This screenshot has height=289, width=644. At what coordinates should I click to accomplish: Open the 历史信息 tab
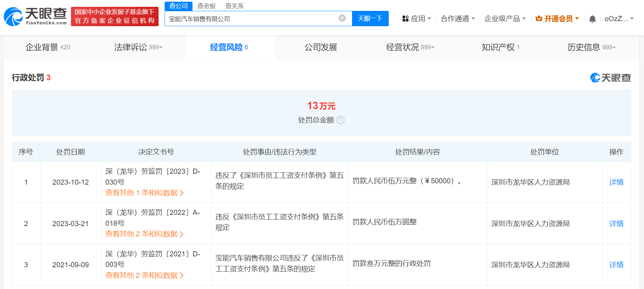[x=591, y=47]
